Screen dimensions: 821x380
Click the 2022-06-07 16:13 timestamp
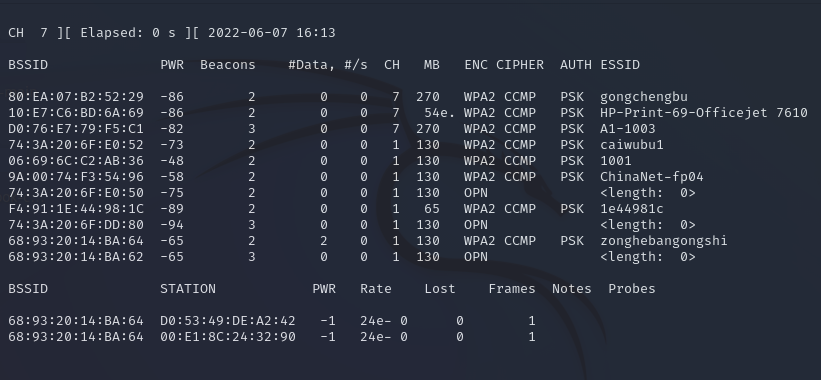(271, 33)
